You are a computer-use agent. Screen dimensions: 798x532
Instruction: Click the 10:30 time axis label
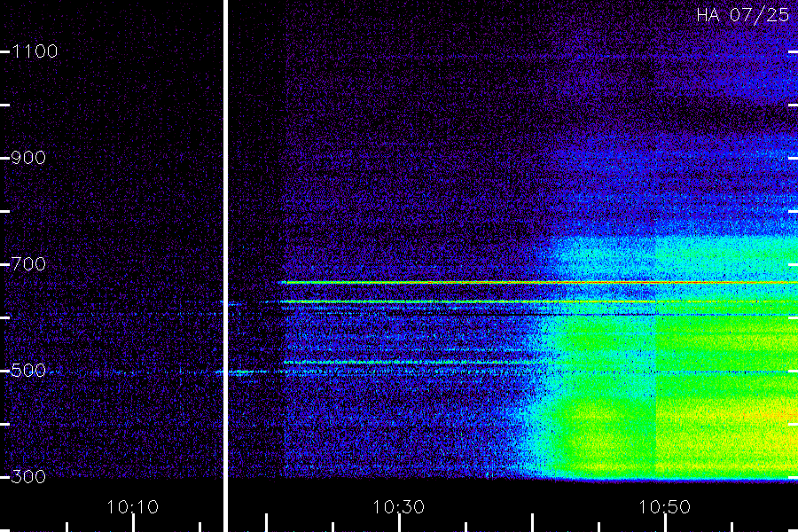(398, 507)
